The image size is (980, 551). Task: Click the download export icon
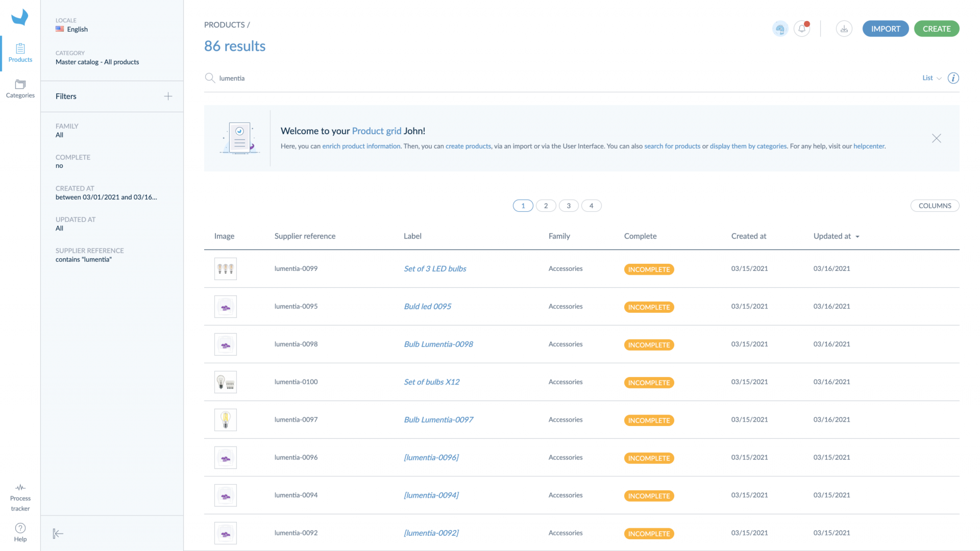[x=844, y=29]
